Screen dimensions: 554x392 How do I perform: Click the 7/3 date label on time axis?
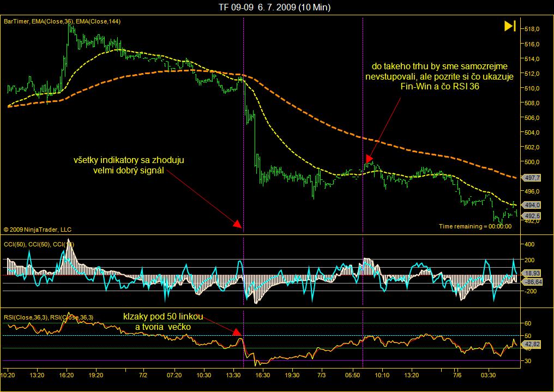pos(322,375)
